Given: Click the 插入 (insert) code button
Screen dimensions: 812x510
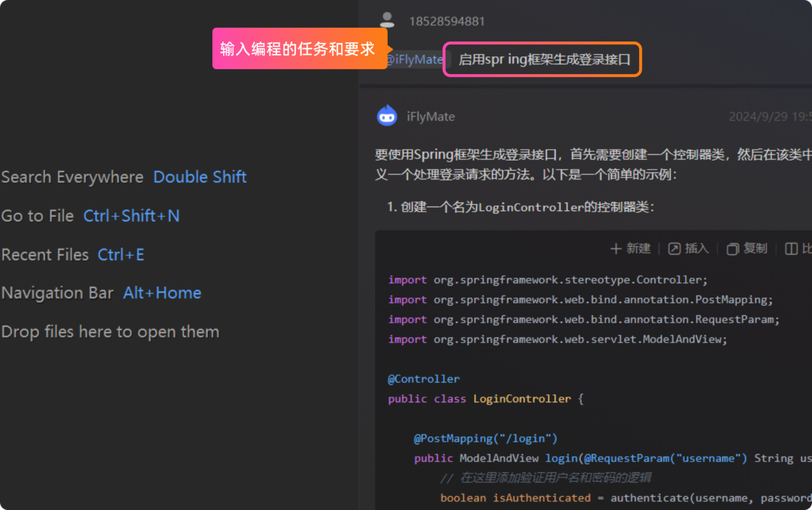Looking at the screenshot, I should 689,248.
